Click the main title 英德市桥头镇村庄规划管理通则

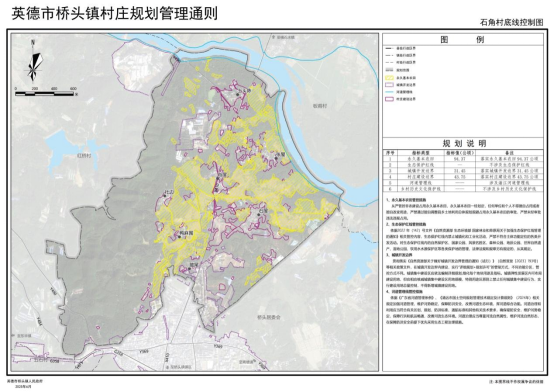coord(115,13)
